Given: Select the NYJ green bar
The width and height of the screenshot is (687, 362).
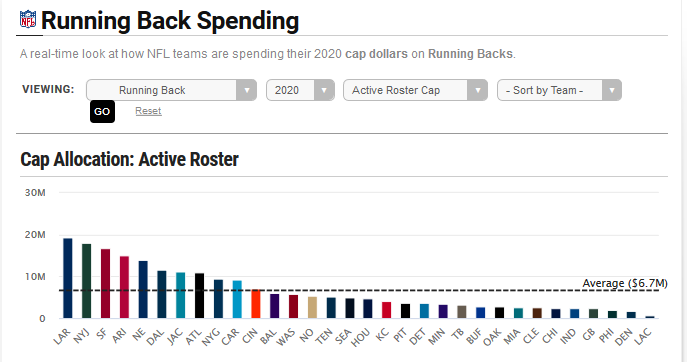Looking at the screenshot, I should click(87, 281).
